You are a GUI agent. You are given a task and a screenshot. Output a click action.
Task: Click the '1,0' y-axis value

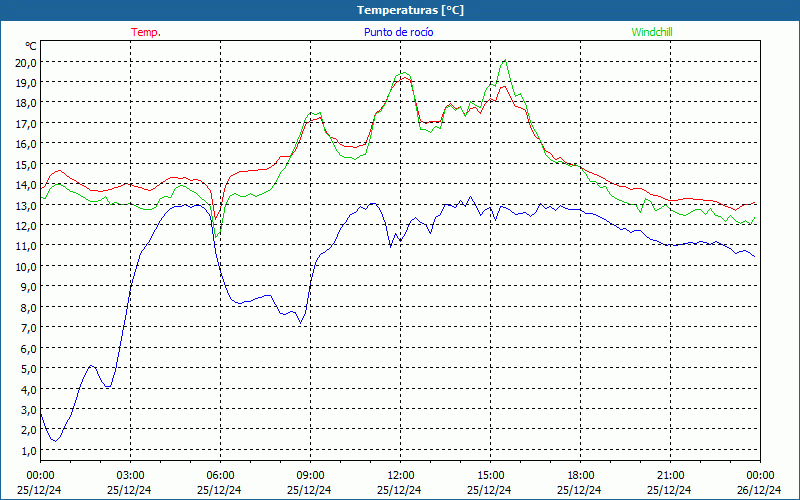29,450
